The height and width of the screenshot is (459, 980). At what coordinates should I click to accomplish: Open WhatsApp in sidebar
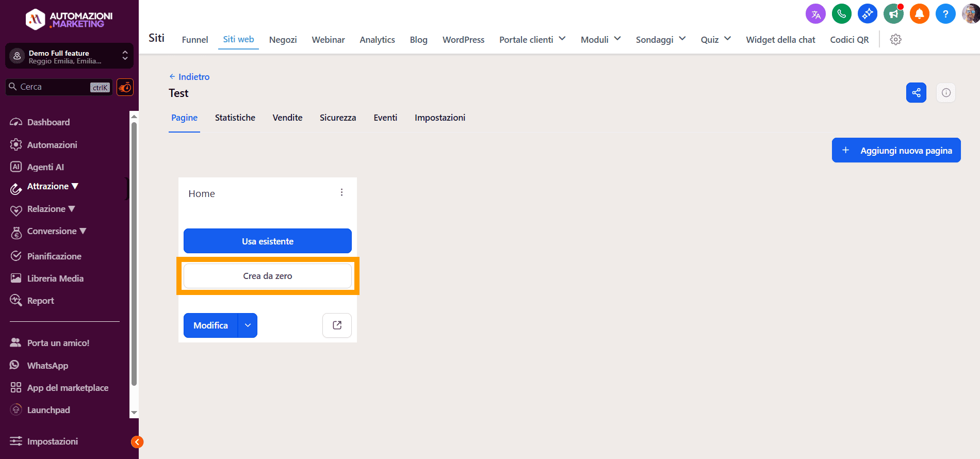point(47,366)
